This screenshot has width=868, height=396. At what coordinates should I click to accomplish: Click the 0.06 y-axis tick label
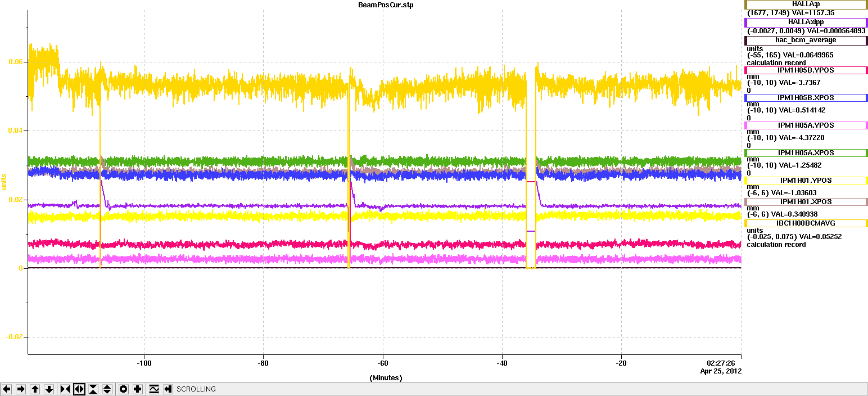[x=16, y=62]
